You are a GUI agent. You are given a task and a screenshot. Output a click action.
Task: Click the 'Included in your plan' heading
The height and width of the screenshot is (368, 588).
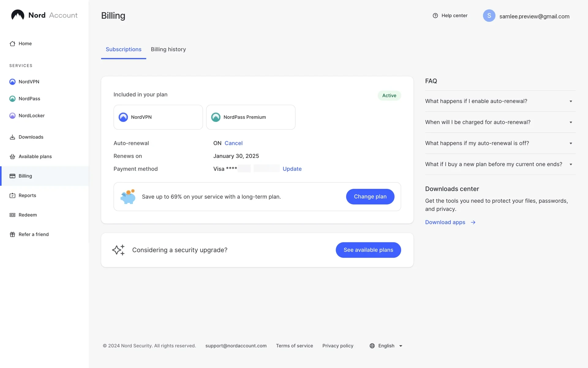(x=140, y=94)
